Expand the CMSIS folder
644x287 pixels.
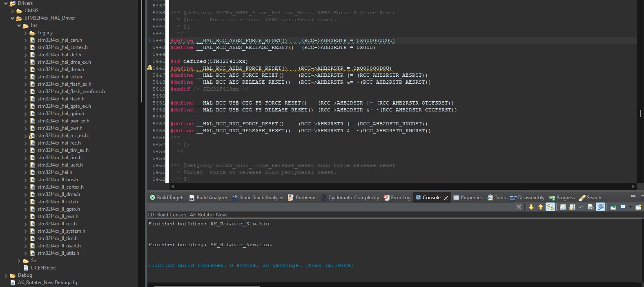point(13,11)
